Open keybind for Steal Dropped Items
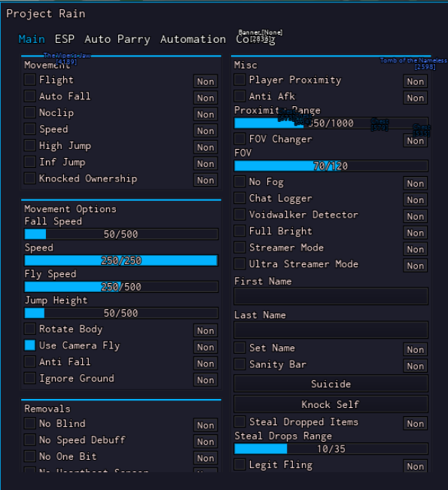Viewport: 448px width, 490px height. [x=415, y=424]
